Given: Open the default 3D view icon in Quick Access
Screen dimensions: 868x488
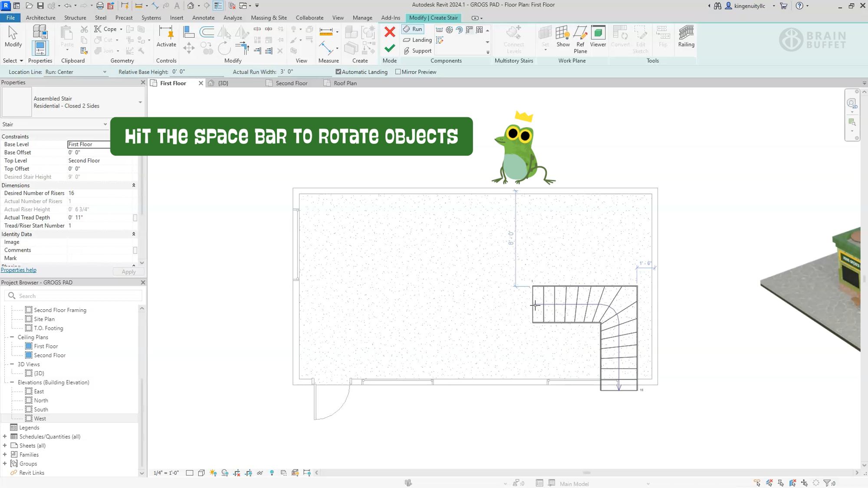Looking at the screenshot, I should pyautogui.click(x=191, y=5).
